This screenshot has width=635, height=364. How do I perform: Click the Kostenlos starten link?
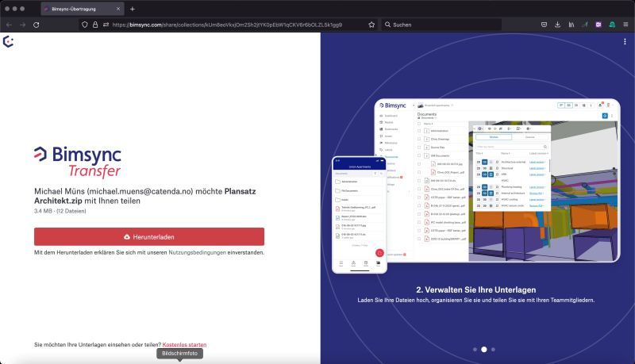pyautogui.click(x=184, y=345)
